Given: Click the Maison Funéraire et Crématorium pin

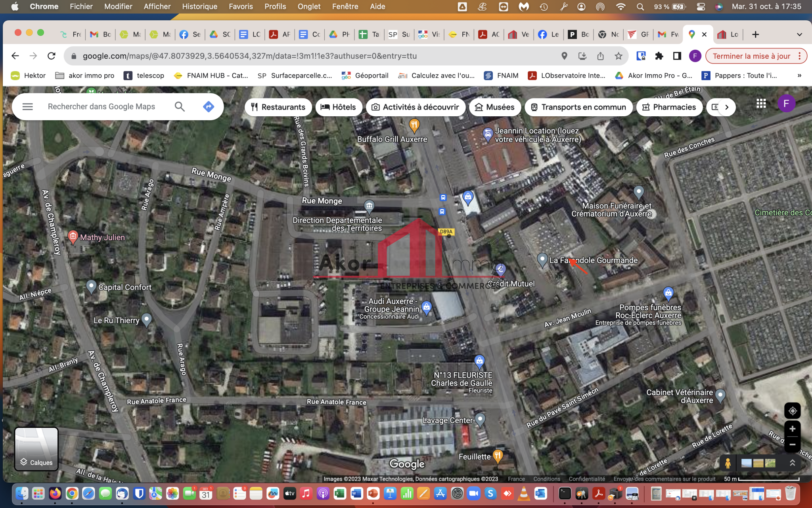Looking at the screenshot, I should (639, 192).
